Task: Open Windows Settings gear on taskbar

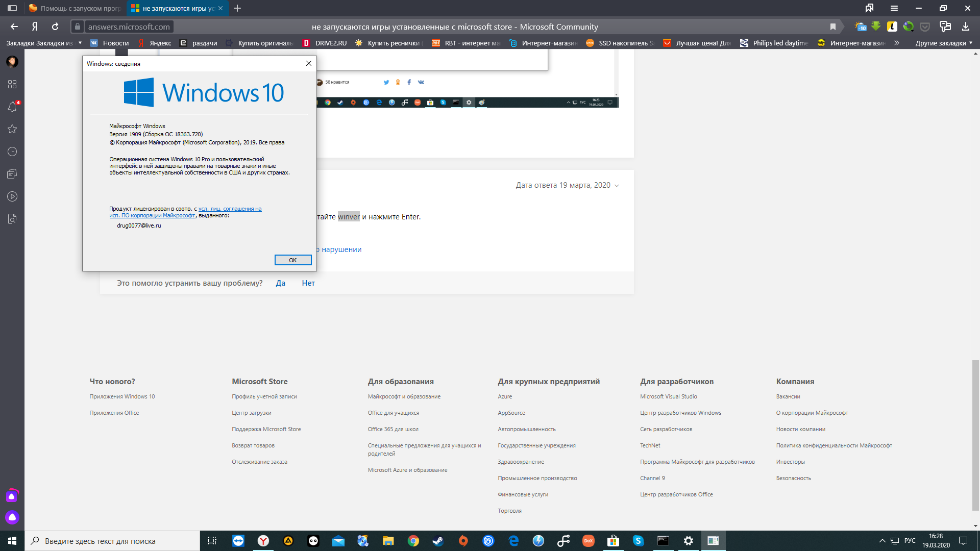Action: (688, 541)
